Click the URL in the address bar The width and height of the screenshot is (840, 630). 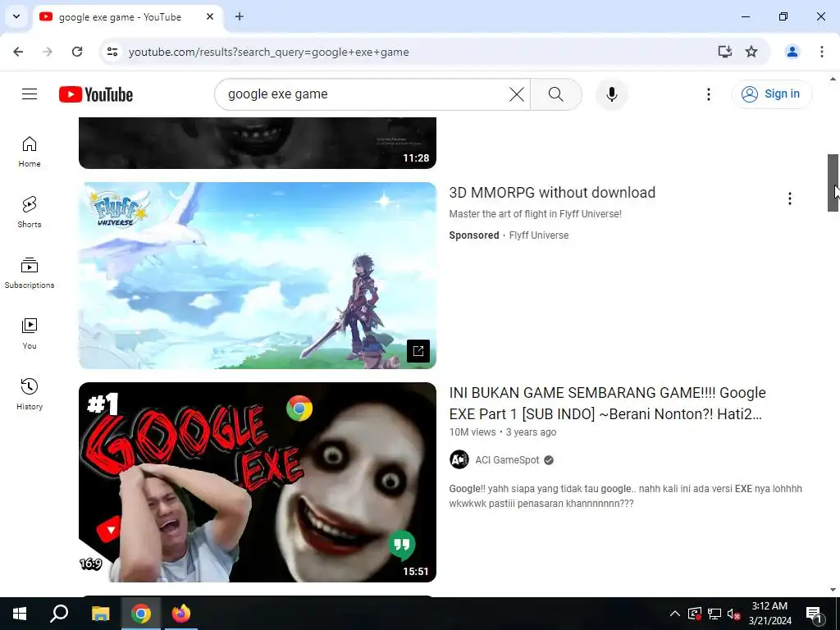(x=268, y=52)
